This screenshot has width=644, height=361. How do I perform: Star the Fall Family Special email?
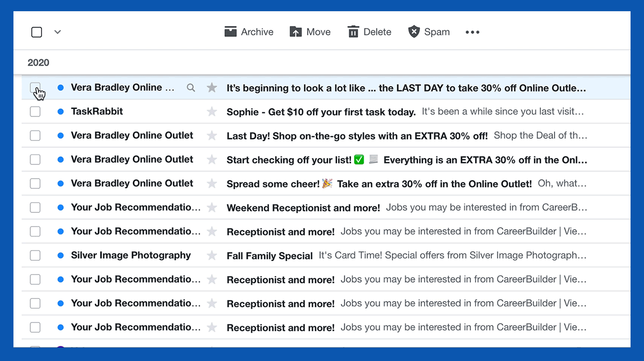coord(212,255)
